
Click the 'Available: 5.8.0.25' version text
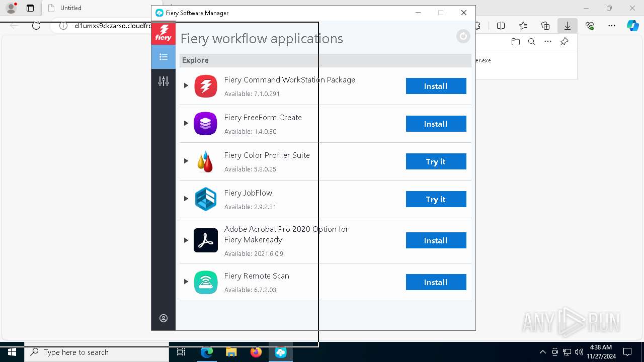point(251,169)
